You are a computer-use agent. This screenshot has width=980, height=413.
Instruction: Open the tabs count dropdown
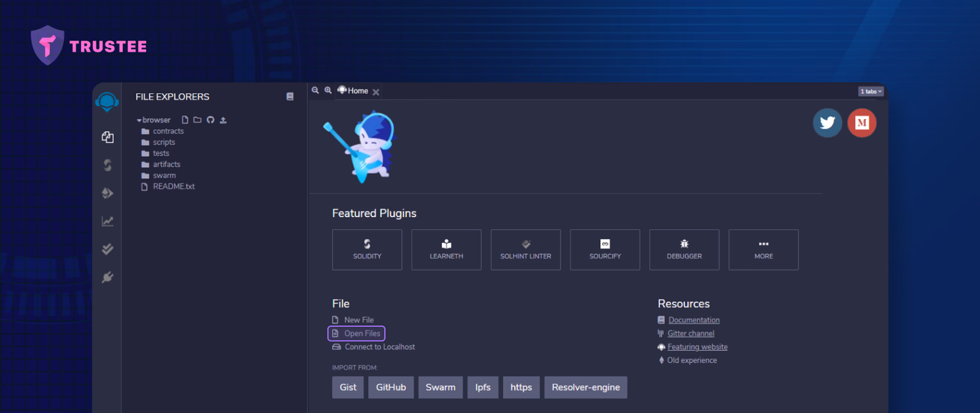coord(871,91)
